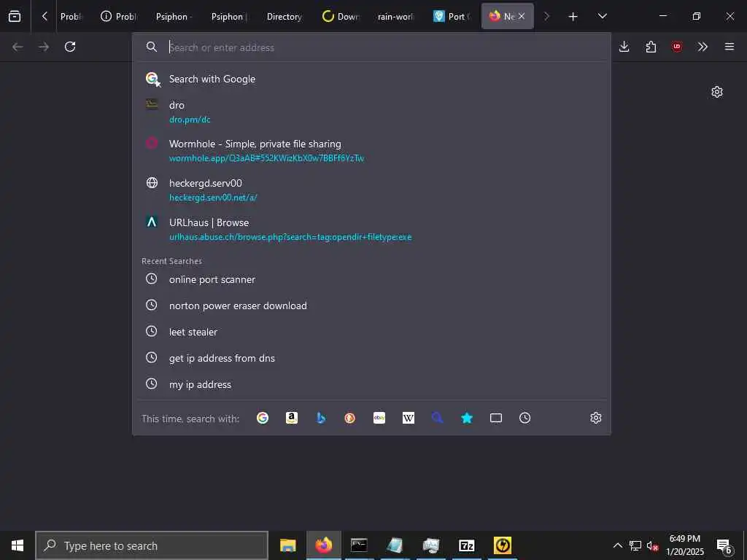
Task: Show more toolbar tools chevrons
Action: tap(703, 47)
